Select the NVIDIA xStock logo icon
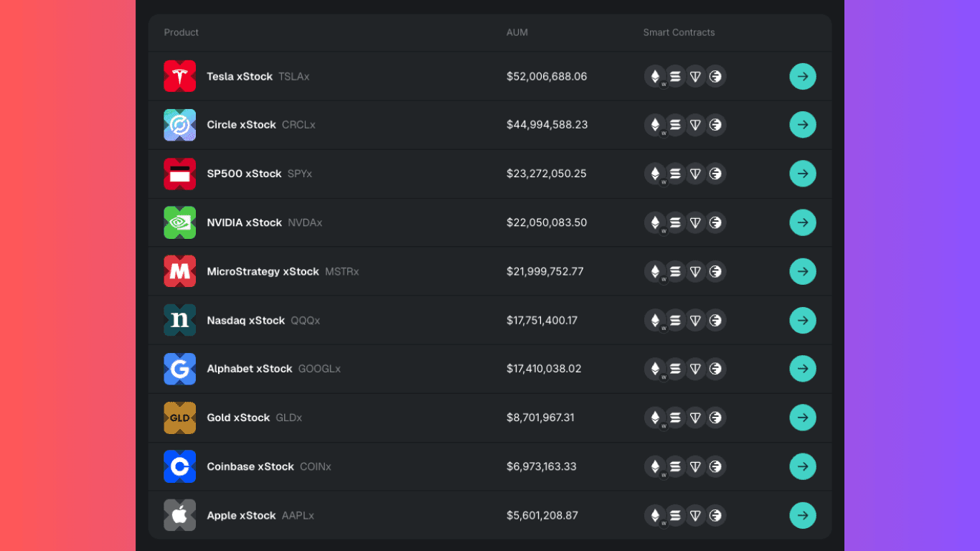 coord(180,222)
